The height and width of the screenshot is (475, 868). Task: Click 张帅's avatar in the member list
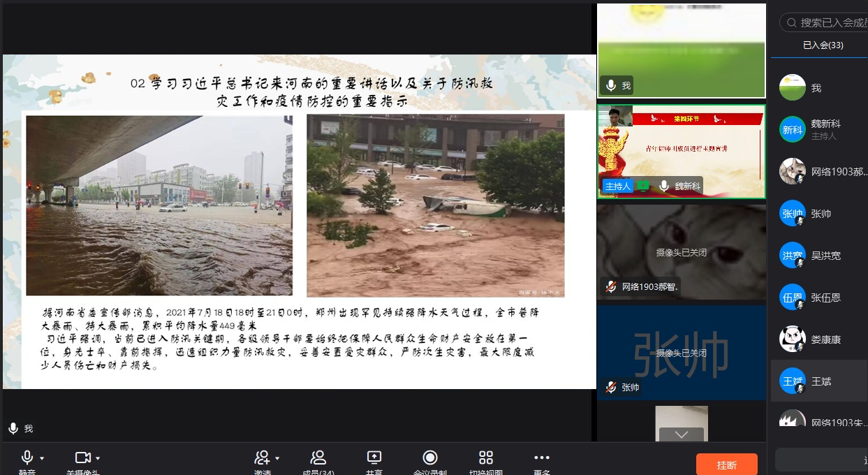tap(793, 214)
